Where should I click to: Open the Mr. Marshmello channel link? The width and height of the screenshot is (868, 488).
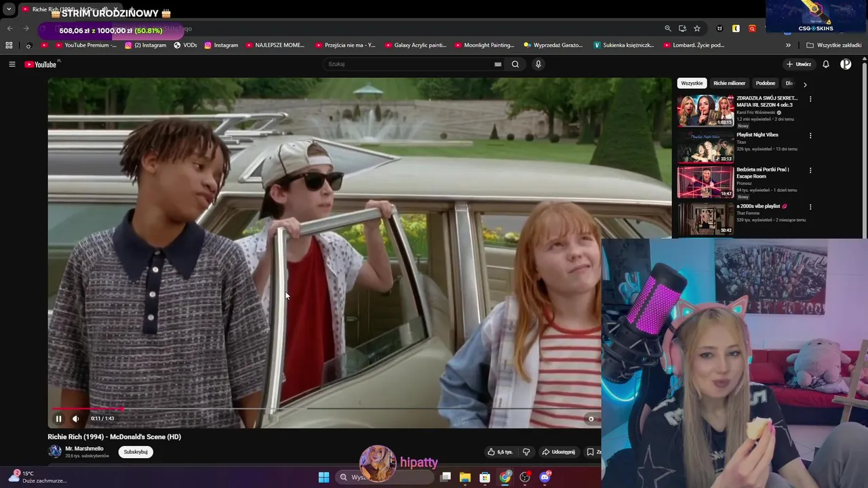pyautogui.click(x=84, y=449)
